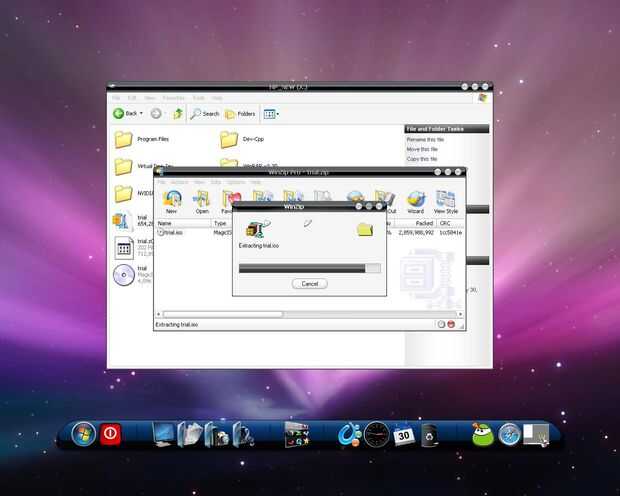The height and width of the screenshot is (496, 620).
Task: Click the New archive icon in WinZip
Action: (x=172, y=201)
